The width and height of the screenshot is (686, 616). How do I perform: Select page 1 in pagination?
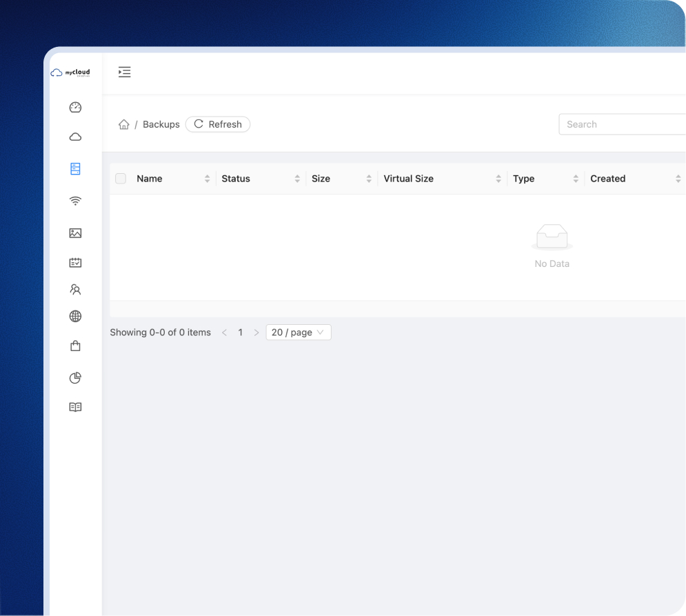pos(240,332)
